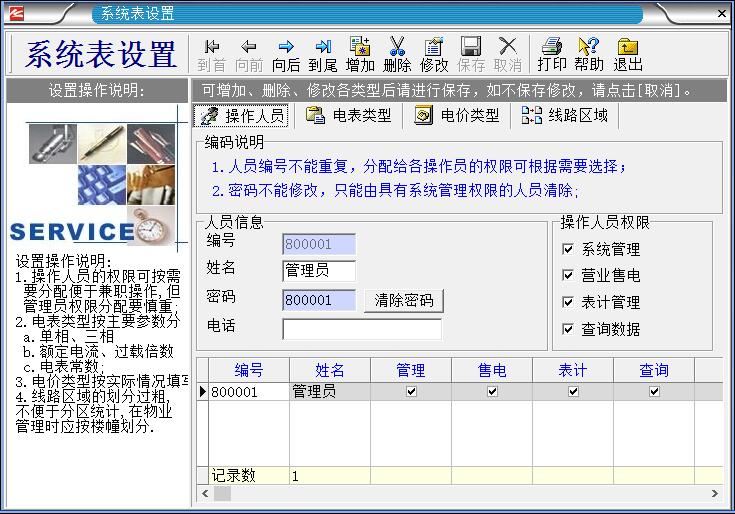This screenshot has width=735, height=514.
Task: Open 帮助 help from the toolbar
Action: tap(589, 54)
